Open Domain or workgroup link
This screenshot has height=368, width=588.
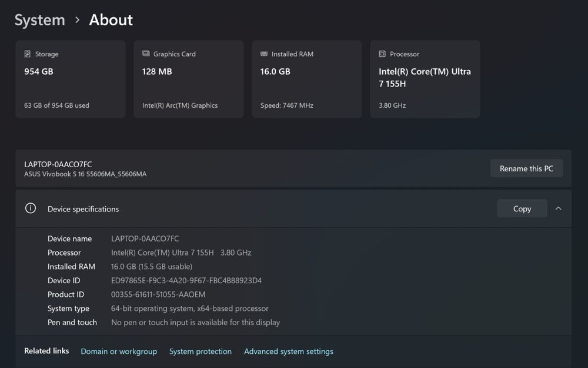click(119, 352)
